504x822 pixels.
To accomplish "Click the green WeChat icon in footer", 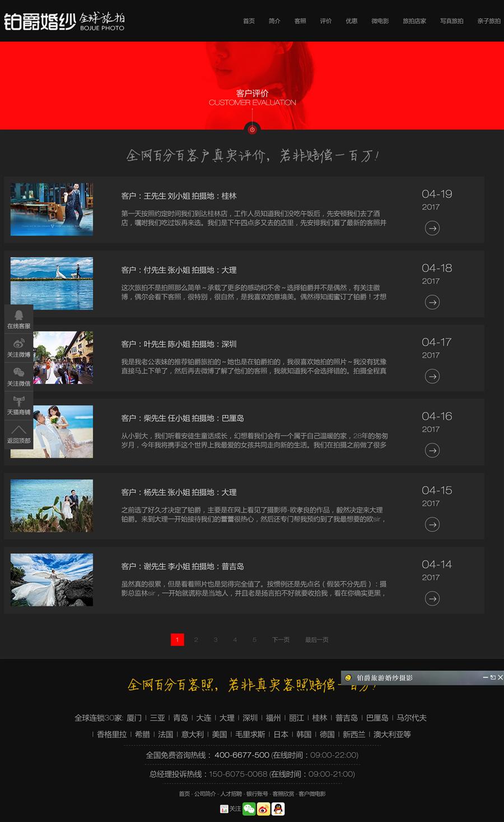I will [249, 809].
